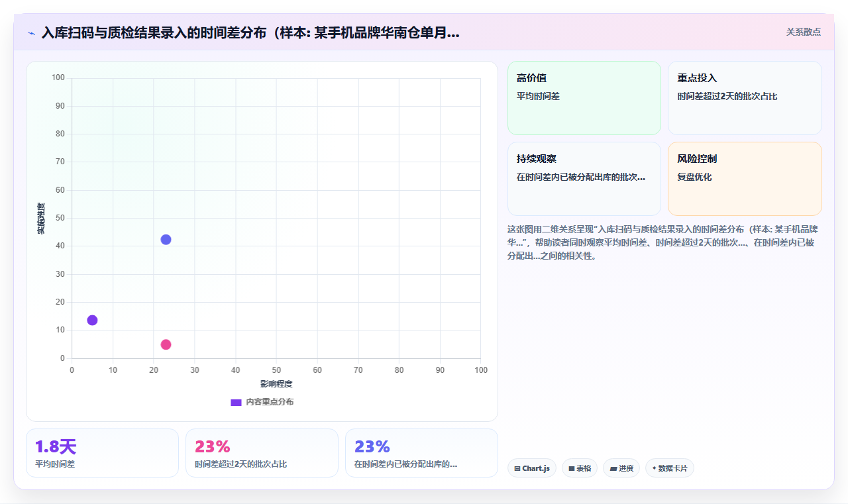Click the x-axis label 影响程度
The image size is (848, 504).
[276, 384]
